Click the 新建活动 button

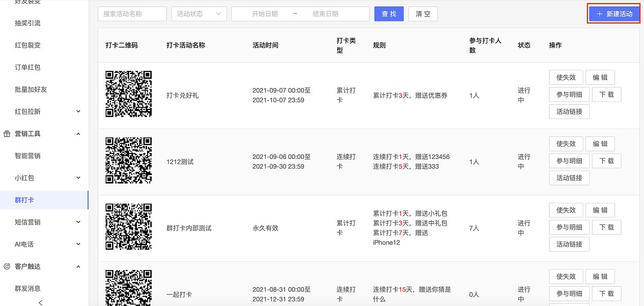point(614,14)
